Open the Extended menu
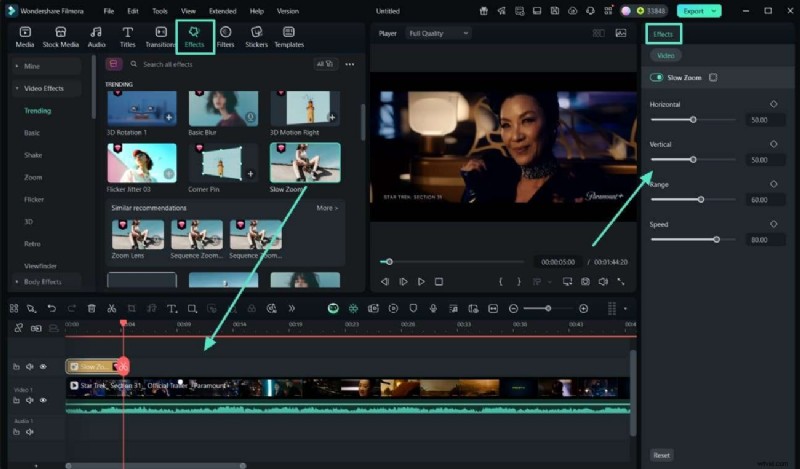The image size is (800, 469). (222, 11)
